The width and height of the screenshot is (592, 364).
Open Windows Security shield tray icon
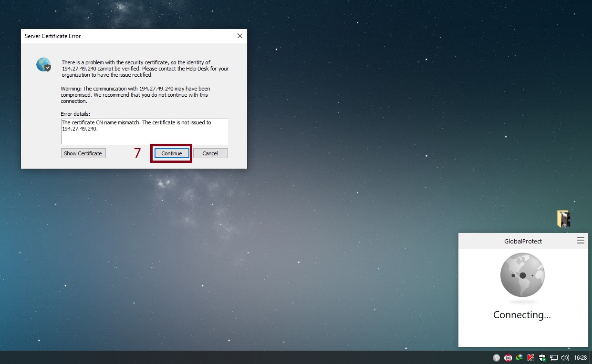pos(542,357)
